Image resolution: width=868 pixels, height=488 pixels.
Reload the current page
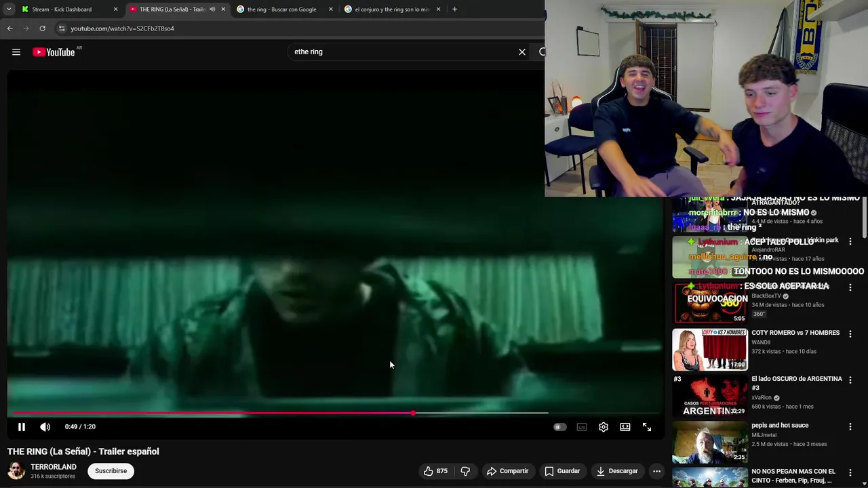[42, 28]
